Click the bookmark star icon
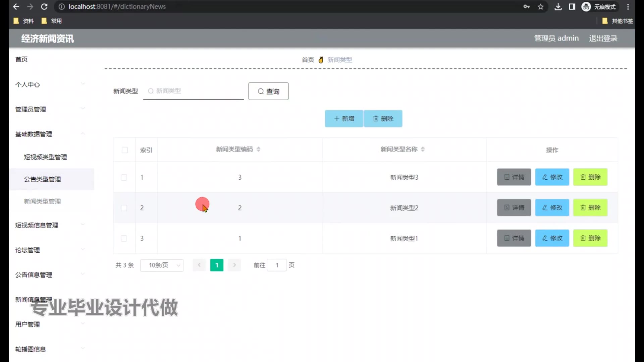The height and width of the screenshot is (362, 644). pos(540,7)
